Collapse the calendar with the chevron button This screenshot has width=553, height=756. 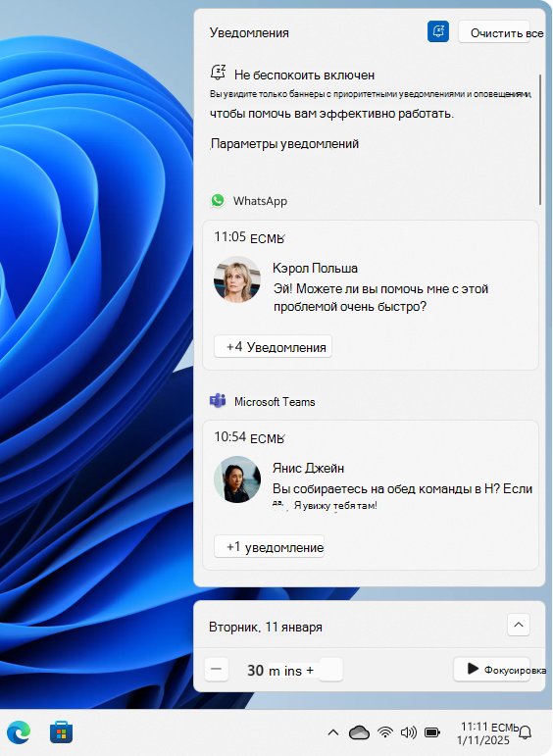(519, 625)
